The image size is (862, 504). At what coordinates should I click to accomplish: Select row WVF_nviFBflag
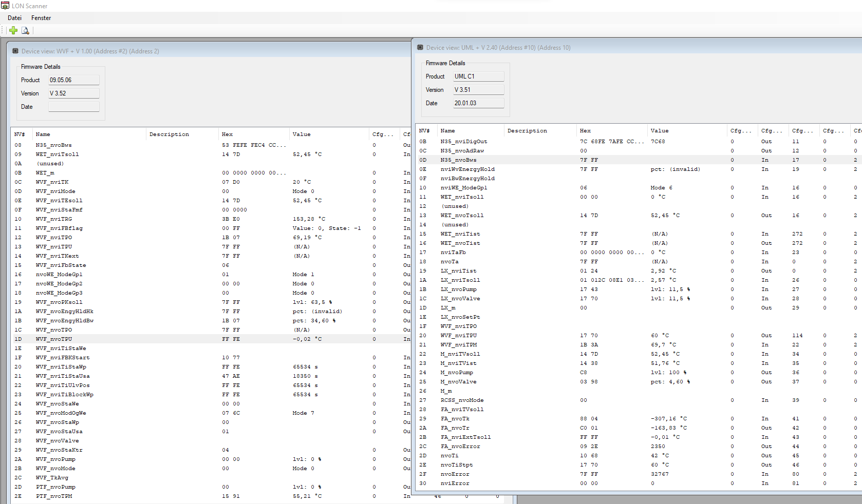click(212, 228)
